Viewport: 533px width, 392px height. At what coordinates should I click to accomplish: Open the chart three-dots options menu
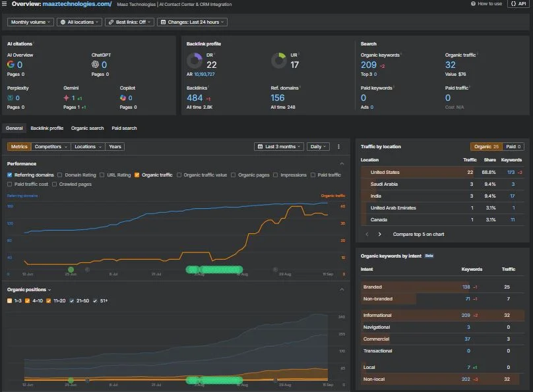338,147
